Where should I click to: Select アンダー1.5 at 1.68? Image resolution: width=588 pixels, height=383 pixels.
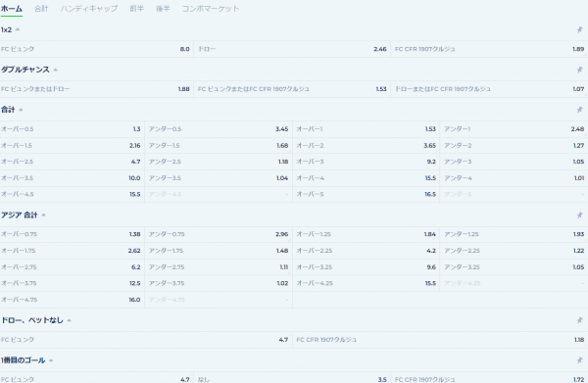219,145
